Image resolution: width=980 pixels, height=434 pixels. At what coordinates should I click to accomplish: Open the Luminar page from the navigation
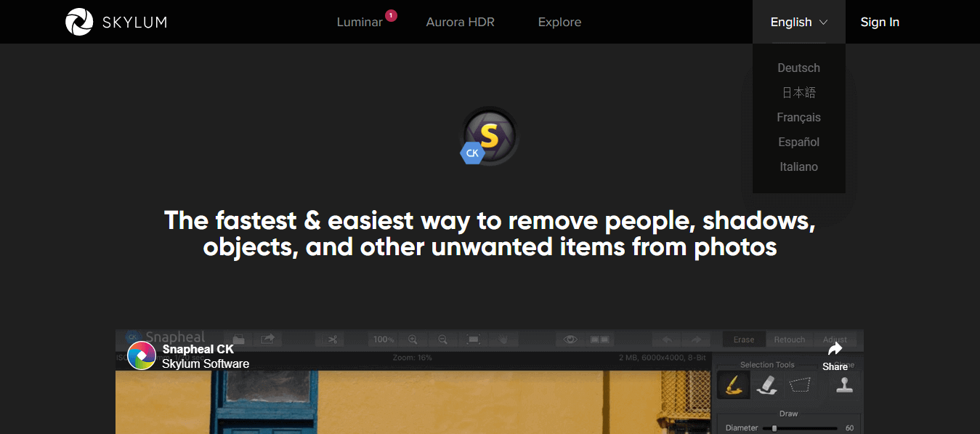pos(360,22)
